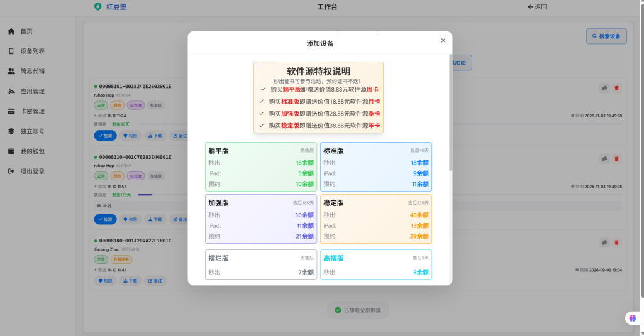This screenshot has width=644, height=336.
Task: Click the partially hidden UDID button
Action: tap(462, 63)
